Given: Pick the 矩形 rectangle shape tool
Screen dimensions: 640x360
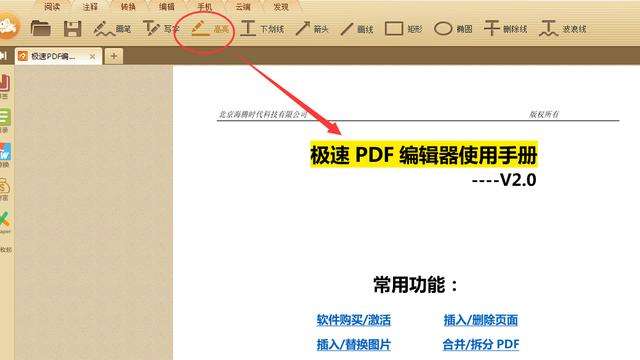Looking at the screenshot, I should (x=403, y=29).
